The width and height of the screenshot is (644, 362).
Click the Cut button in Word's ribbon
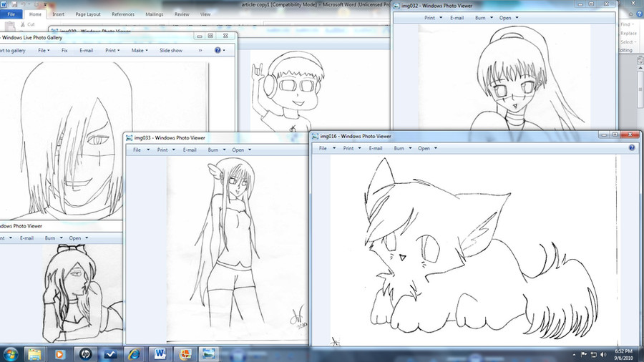(x=27, y=24)
